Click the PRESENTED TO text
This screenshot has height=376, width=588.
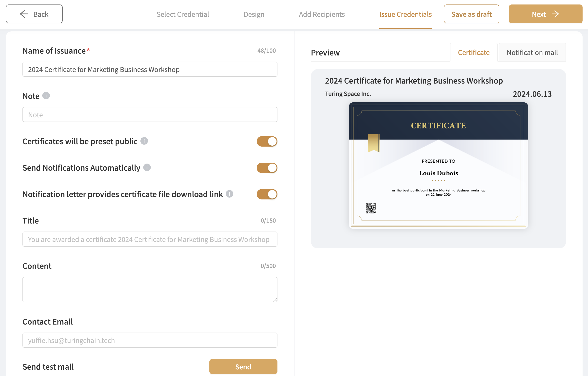438,161
